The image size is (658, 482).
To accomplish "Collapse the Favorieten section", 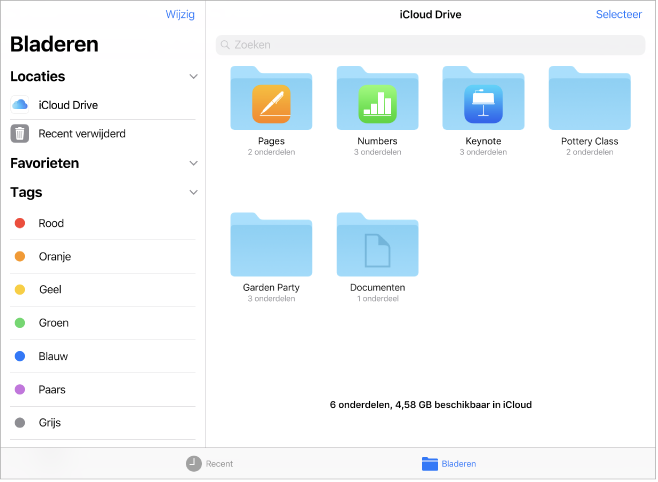I will tap(193, 163).
